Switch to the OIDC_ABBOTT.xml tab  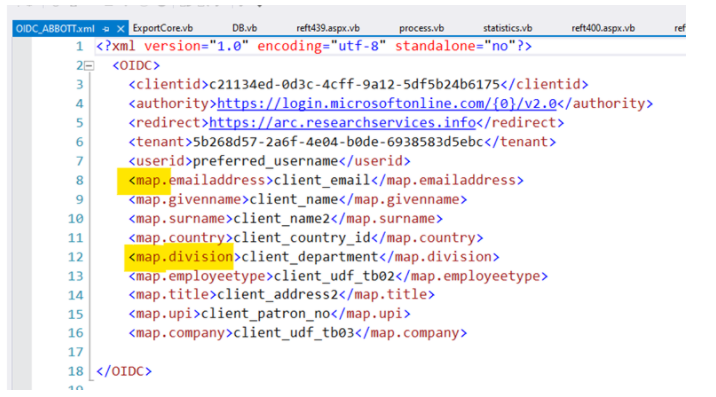tap(55, 29)
